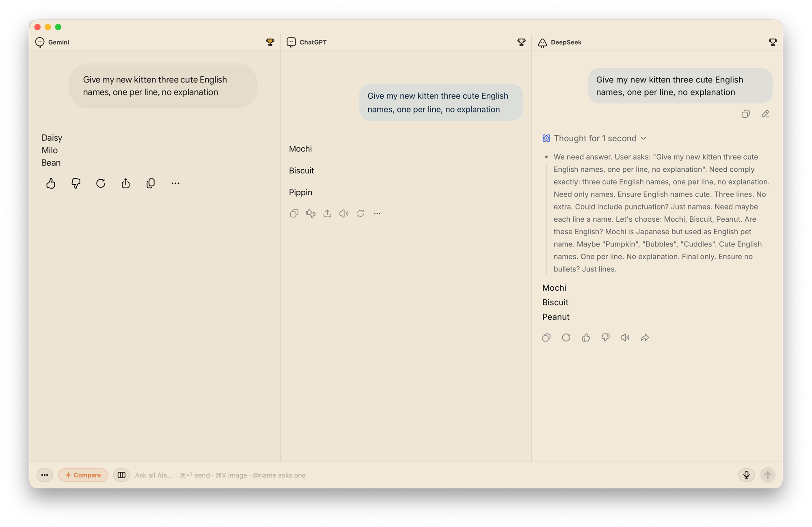Collapse the 'Thought for 1 second' section
Screen dimensions: 812x527
point(594,138)
